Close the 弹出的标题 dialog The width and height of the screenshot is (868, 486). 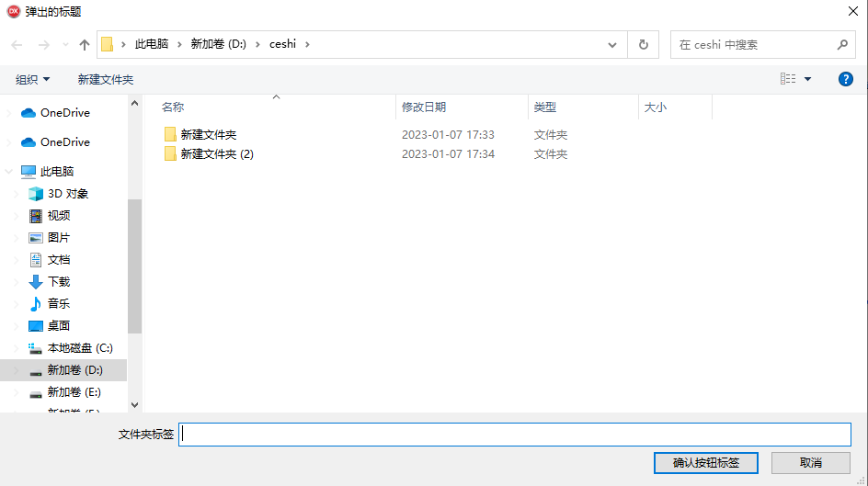tap(853, 11)
